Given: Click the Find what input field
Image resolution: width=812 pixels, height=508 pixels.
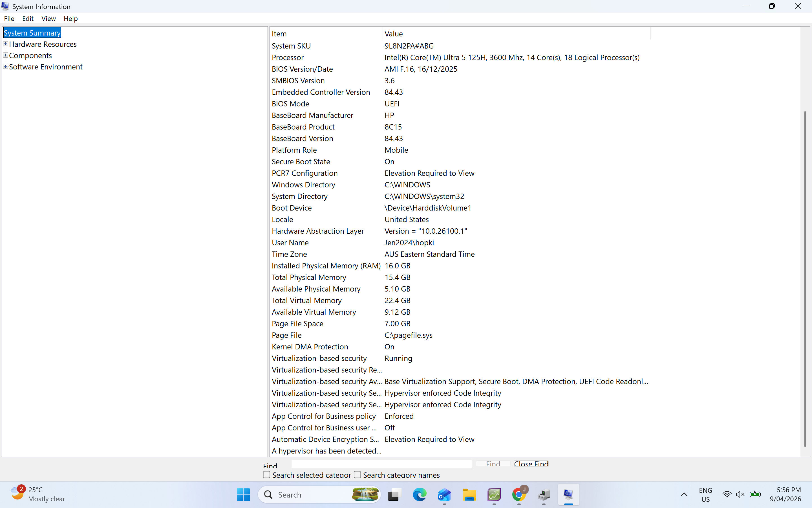Looking at the screenshot, I should (382, 464).
